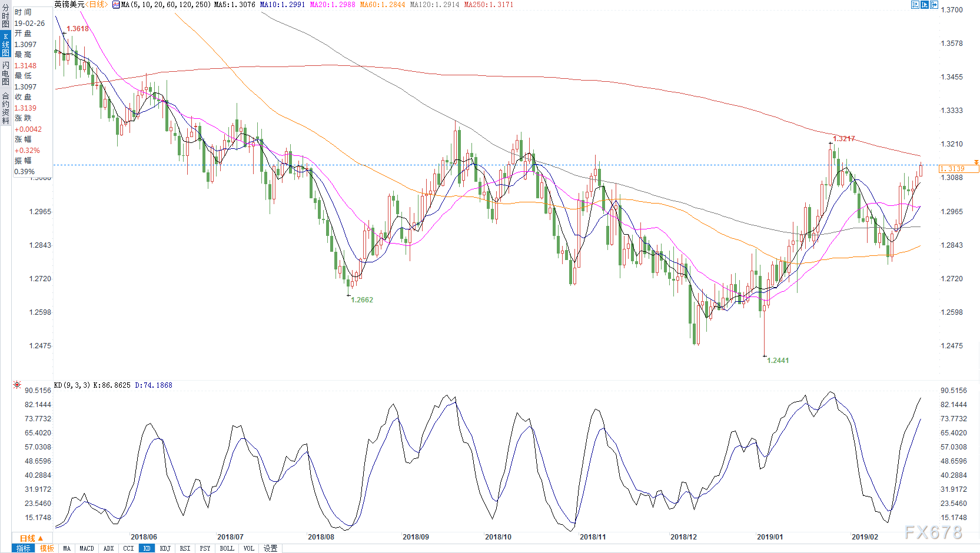
Task: Click the 〈日线〉 period label in the title
Action: [x=97, y=5]
